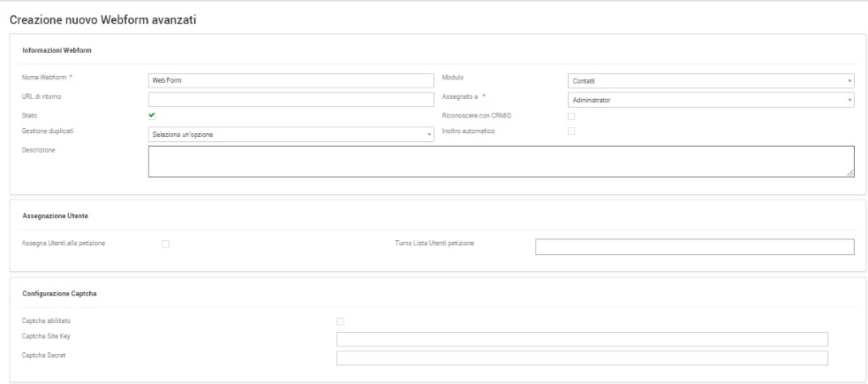Click the Nome Webform text field
Image resolution: width=868 pixels, height=384 pixels.
tap(291, 80)
